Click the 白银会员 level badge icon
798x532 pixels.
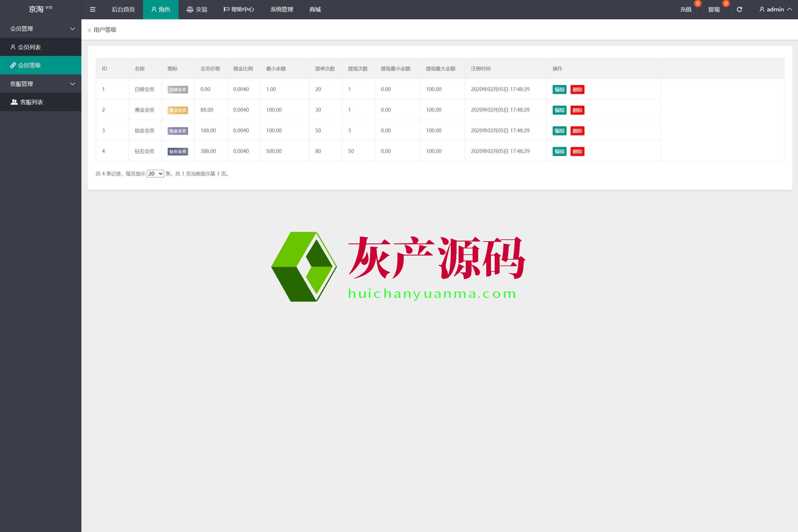(178, 89)
